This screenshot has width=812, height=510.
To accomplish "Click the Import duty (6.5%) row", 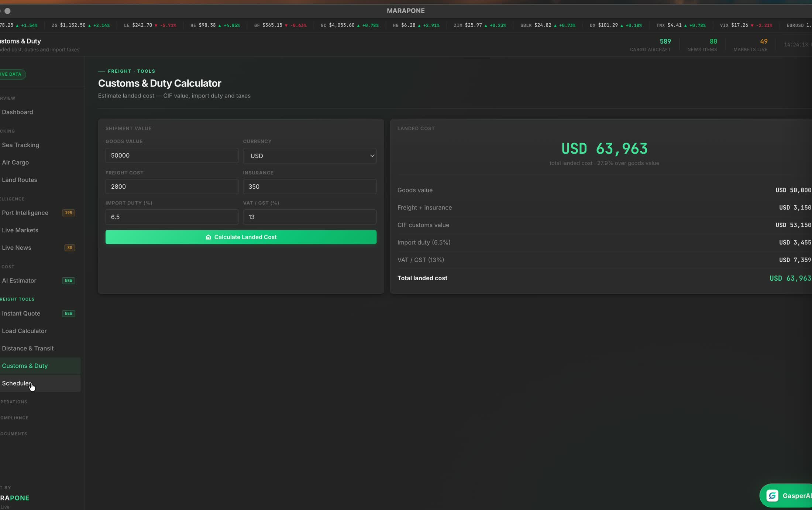I will pos(604,242).
